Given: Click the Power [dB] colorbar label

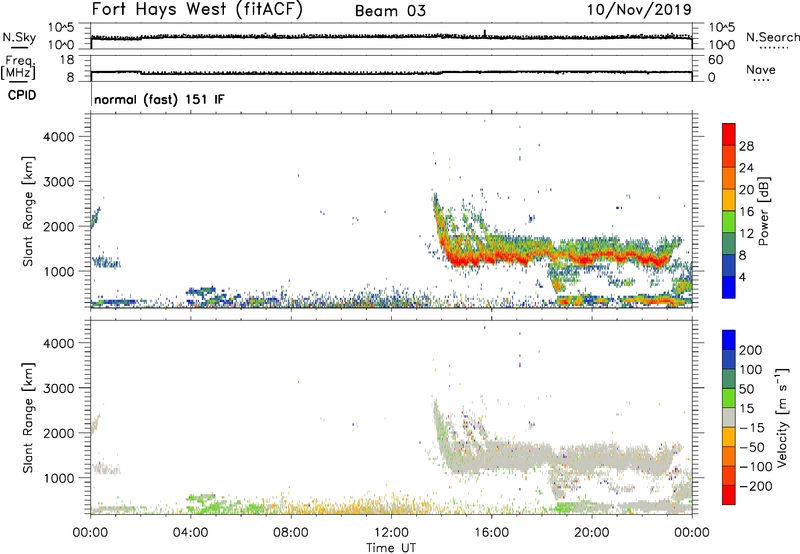Looking at the screenshot, I should pyautogui.click(x=763, y=211).
